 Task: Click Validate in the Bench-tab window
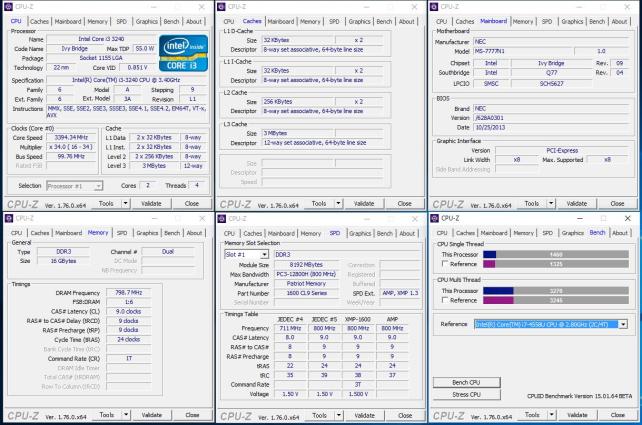[x=577, y=415]
